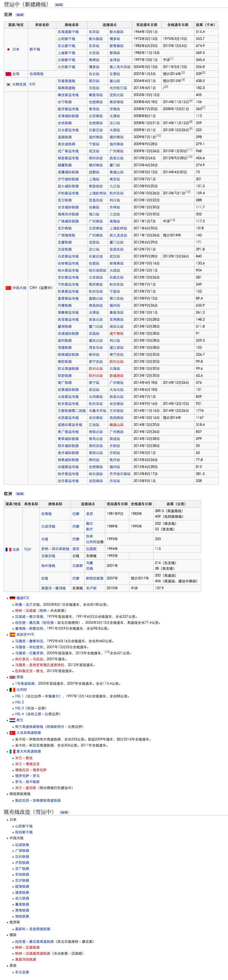
Task: Open the 科隆－法兰克福 link
Action: pos(27,605)
